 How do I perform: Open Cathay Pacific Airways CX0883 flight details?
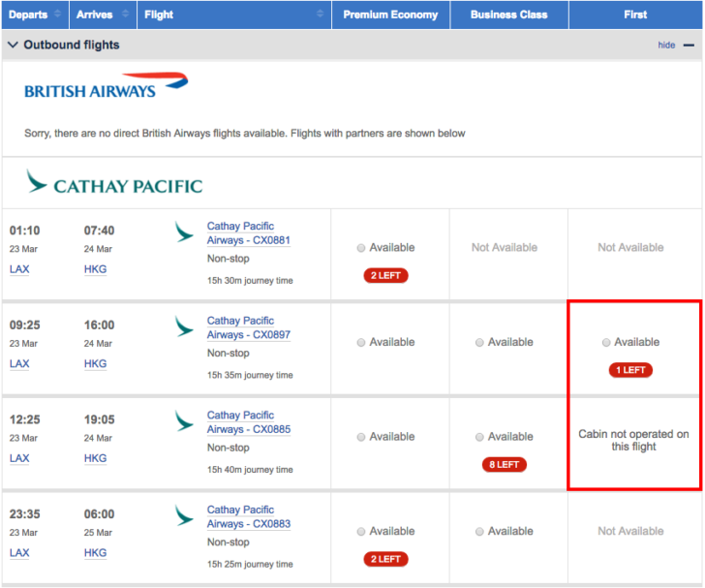pyautogui.click(x=249, y=516)
